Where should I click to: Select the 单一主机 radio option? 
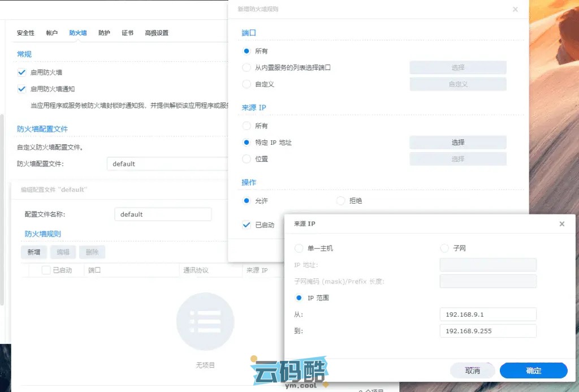tap(299, 248)
